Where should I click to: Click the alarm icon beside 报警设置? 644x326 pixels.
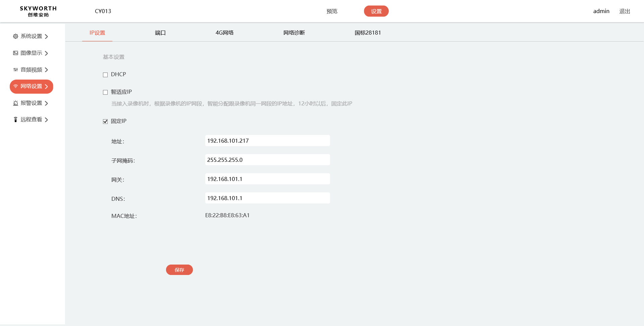tap(15, 103)
